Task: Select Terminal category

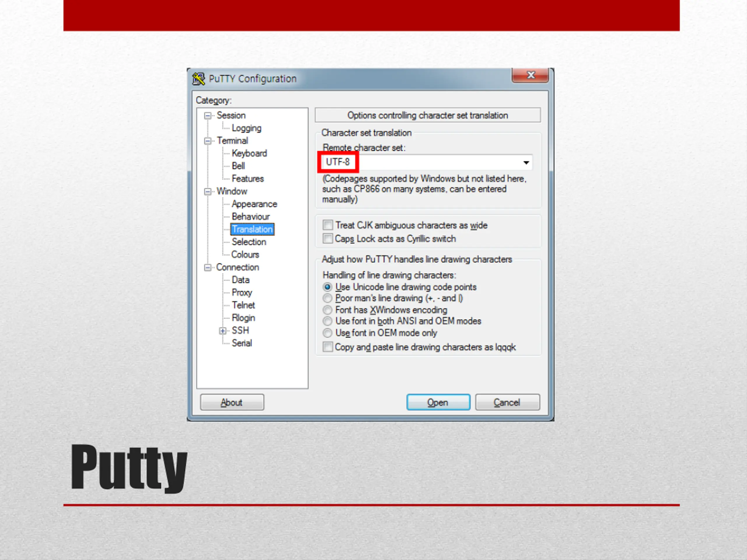Action: 232,141
